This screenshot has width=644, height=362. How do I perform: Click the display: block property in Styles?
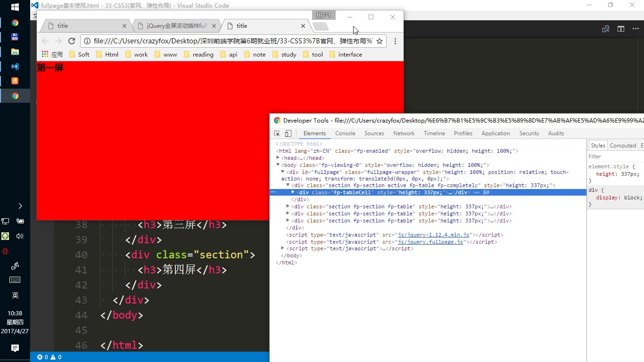click(619, 197)
